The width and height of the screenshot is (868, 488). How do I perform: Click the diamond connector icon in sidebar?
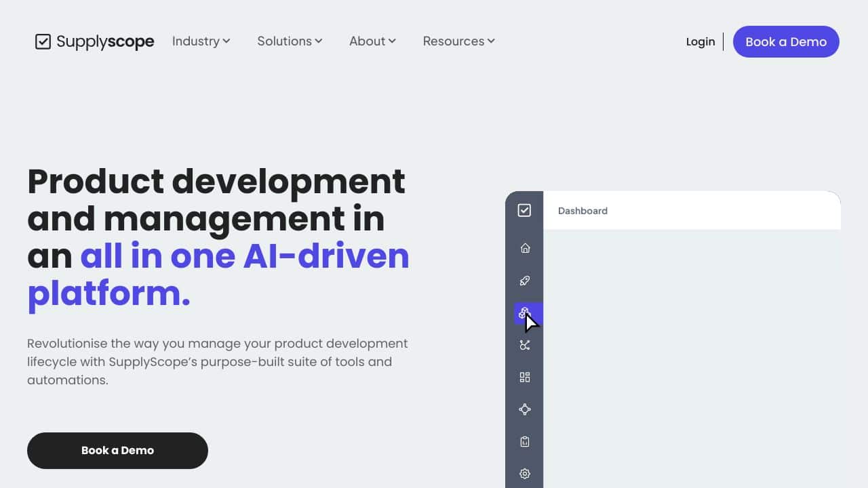525,409
